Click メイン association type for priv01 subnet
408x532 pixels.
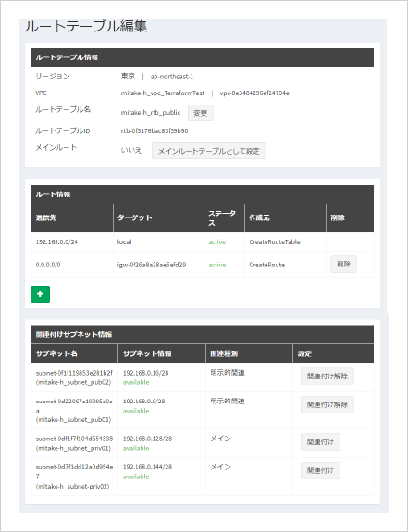221,439
